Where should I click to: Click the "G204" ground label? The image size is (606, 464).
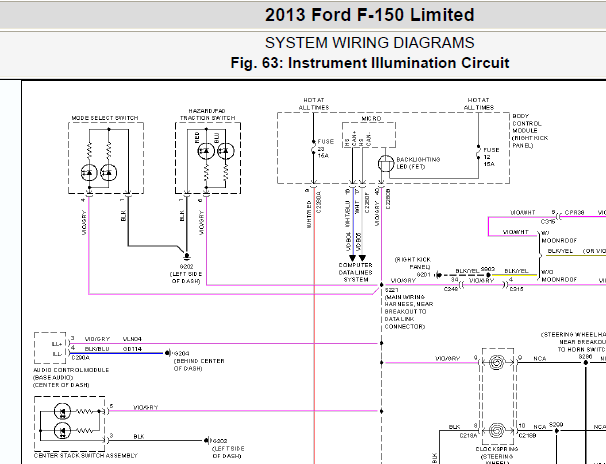click(x=182, y=354)
